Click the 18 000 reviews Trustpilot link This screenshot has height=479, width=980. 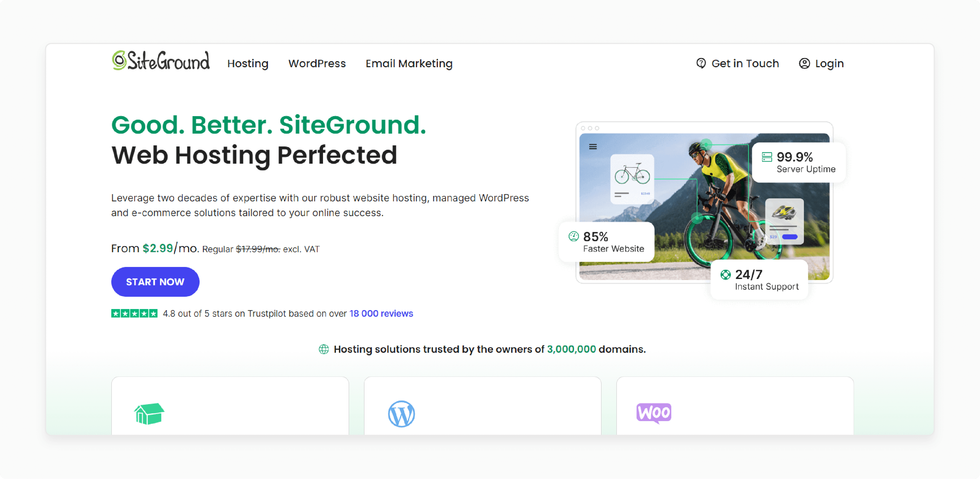(381, 313)
